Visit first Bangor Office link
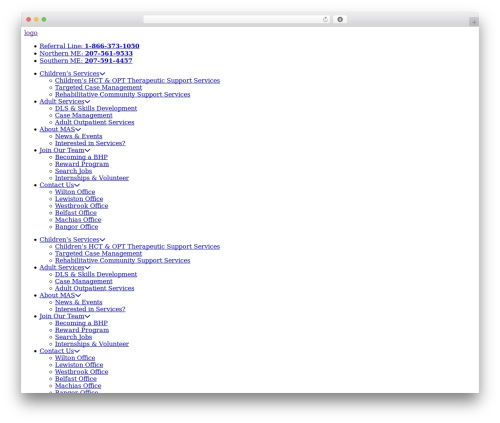Image resolution: width=500 pixels, height=423 pixels. (76, 227)
